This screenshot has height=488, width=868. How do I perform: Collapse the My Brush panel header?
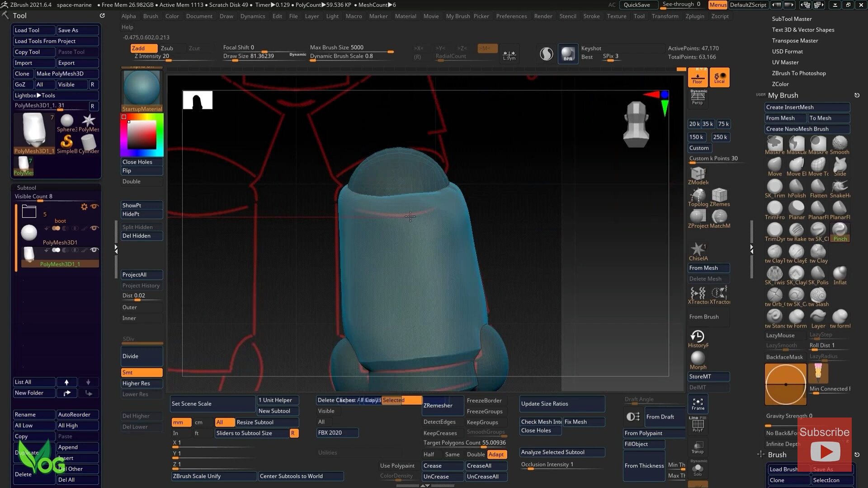(783, 95)
